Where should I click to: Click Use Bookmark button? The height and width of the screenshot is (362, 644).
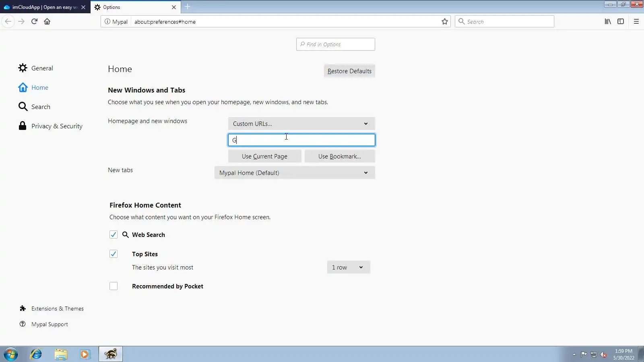click(x=340, y=156)
